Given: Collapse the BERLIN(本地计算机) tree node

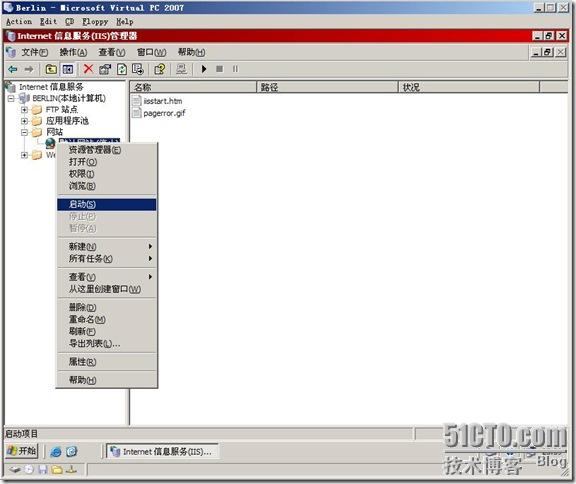Looking at the screenshot, I should [x=11, y=98].
